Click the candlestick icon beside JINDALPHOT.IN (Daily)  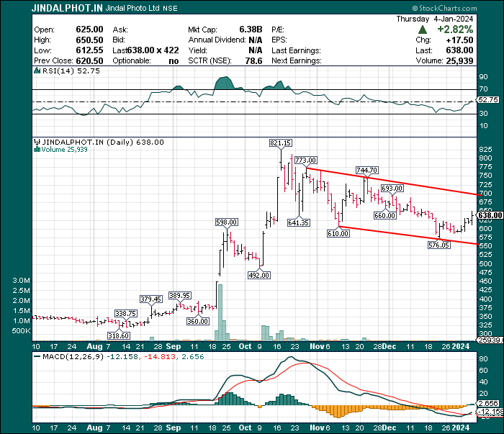tap(37, 142)
